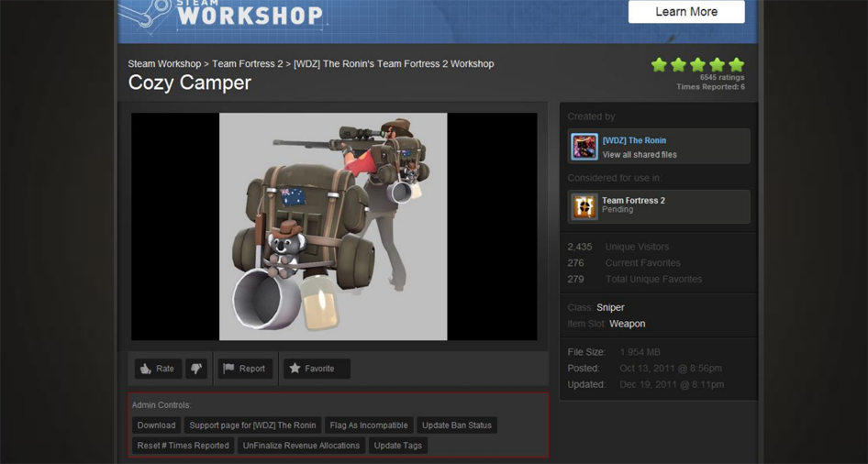This screenshot has width=868, height=464.
Task: Click the 276 Current Favorites stat
Action: point(624,263)
